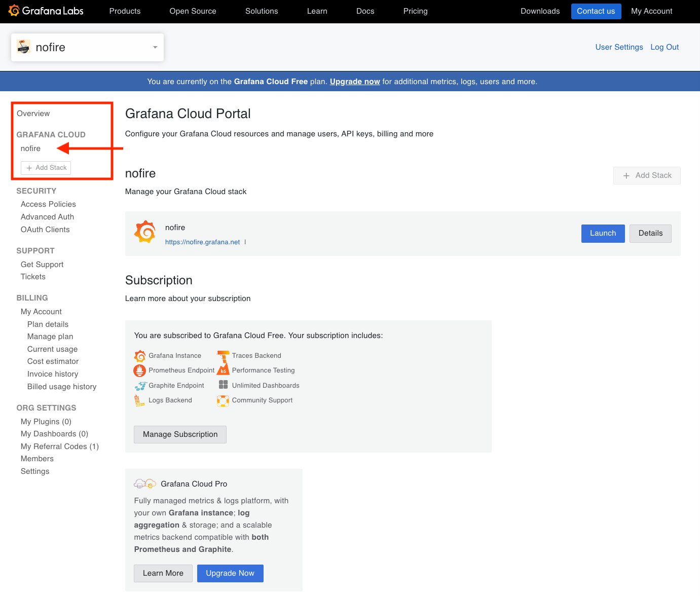Click the sidebar Add Stack button
The height and width of the screenshot is (596, 700).
46,168
